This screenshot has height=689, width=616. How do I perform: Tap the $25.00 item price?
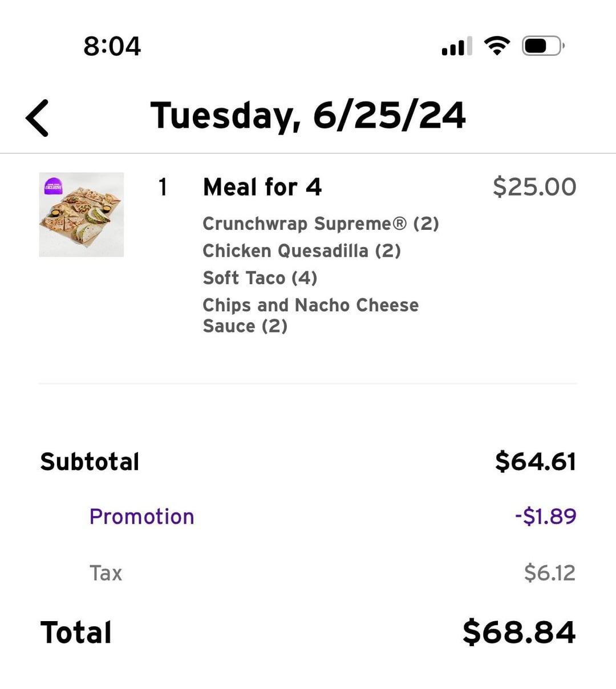(x=534, y=187)
